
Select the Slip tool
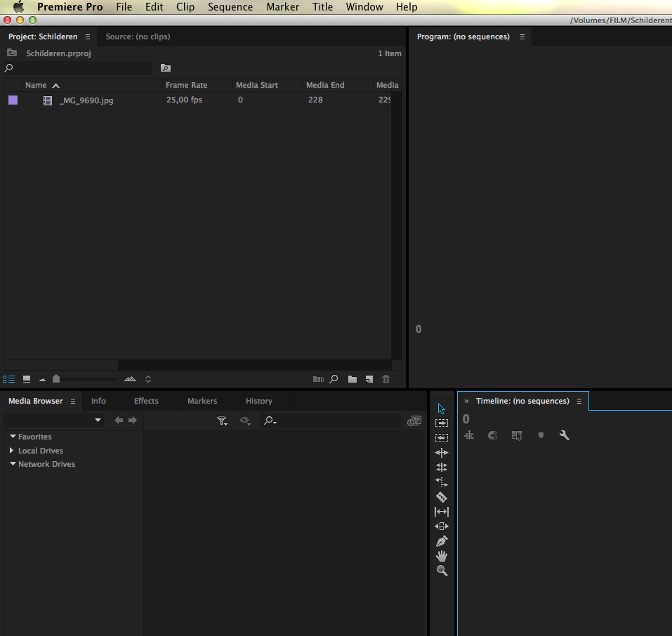coord(442,512)
